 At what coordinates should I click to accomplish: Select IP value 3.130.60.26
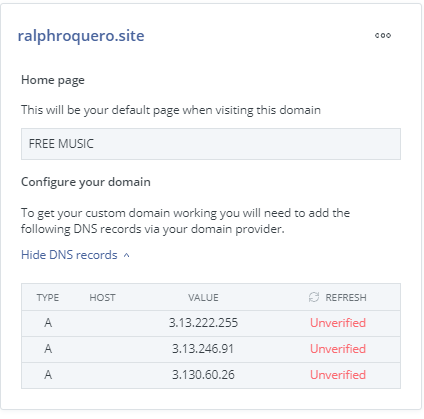[203, 375]
